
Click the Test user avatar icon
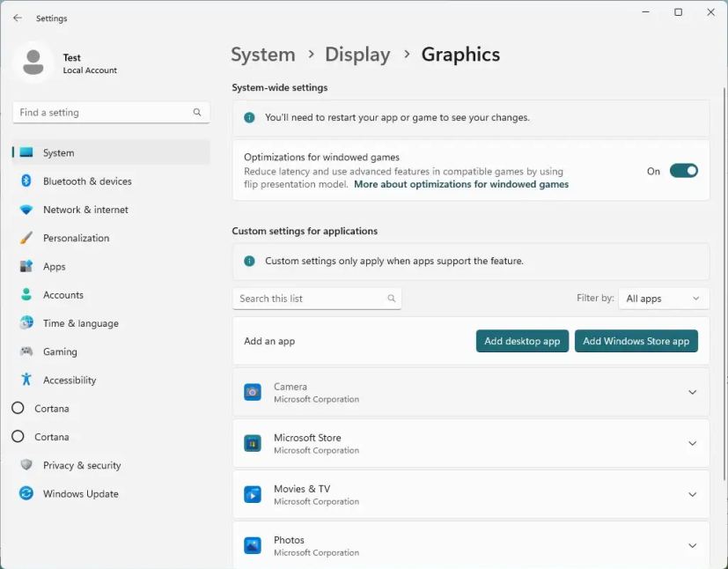click(33, 63)
